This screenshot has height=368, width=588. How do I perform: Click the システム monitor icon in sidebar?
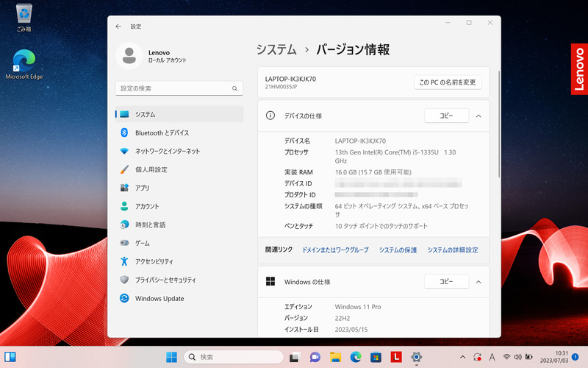(124, 114)
